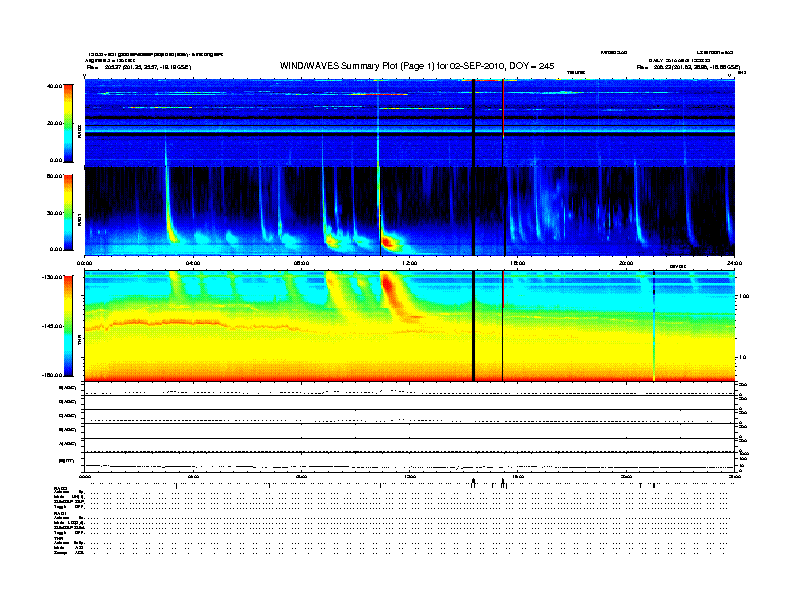Click the 24:00 time tick below RAD1 panel
The width and height of the screenshot is (792, 612).
(x=734, y=263)
